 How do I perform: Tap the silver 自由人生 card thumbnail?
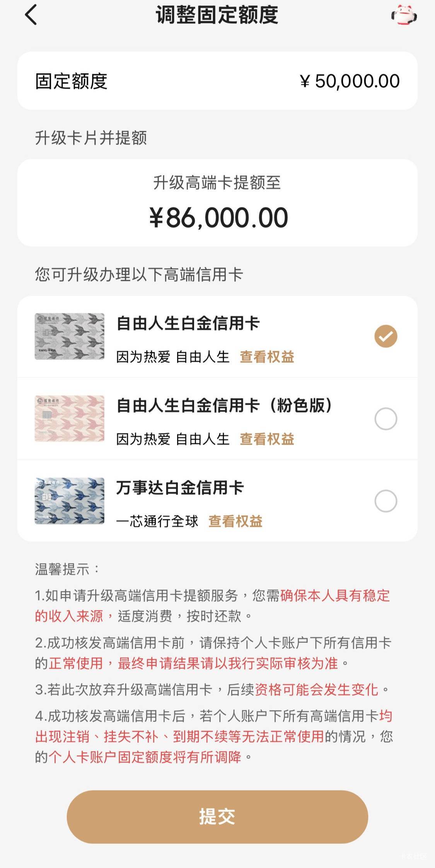[x=70, y=336]
